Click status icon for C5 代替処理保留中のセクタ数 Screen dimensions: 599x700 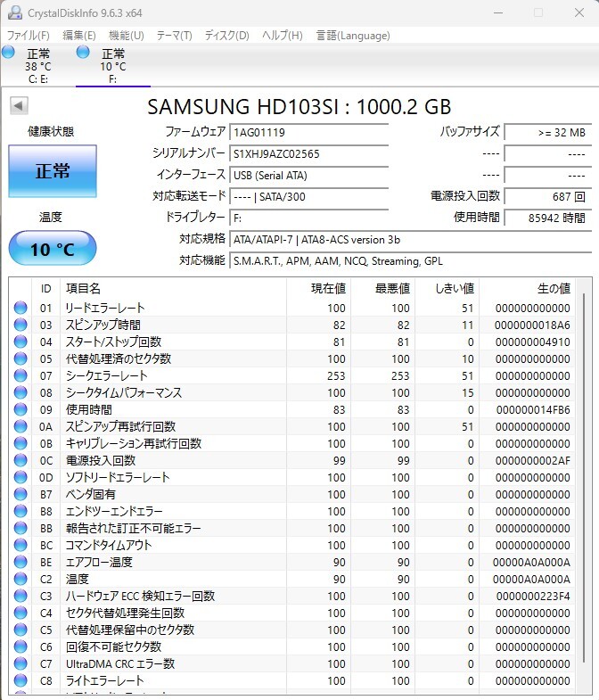tap(21, 630)
